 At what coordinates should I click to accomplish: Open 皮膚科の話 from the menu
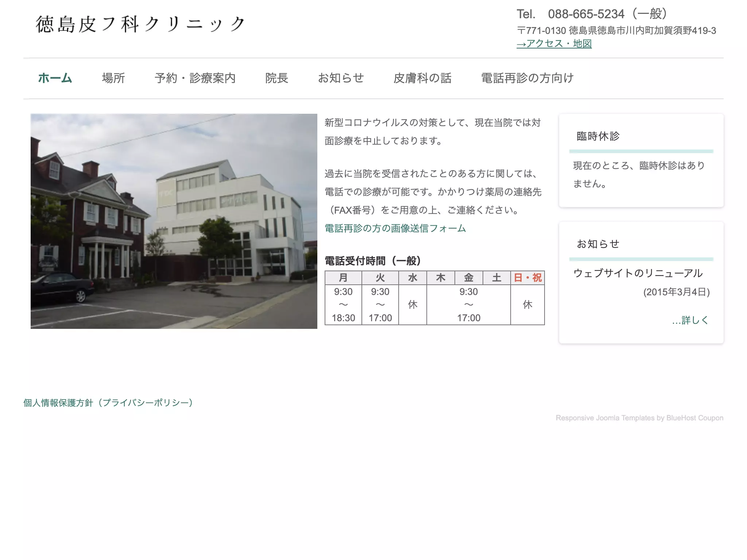click(423, 78)
